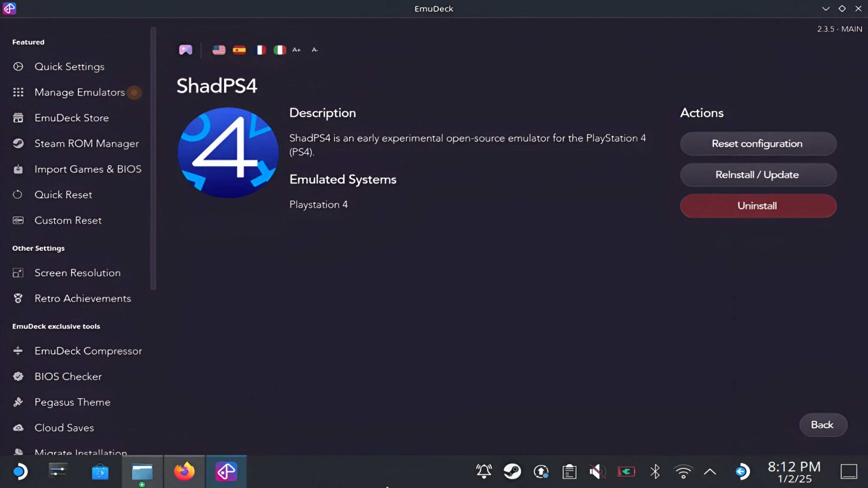Select the US flag language icon
The image size is (868, 488).
pos(219,50)
